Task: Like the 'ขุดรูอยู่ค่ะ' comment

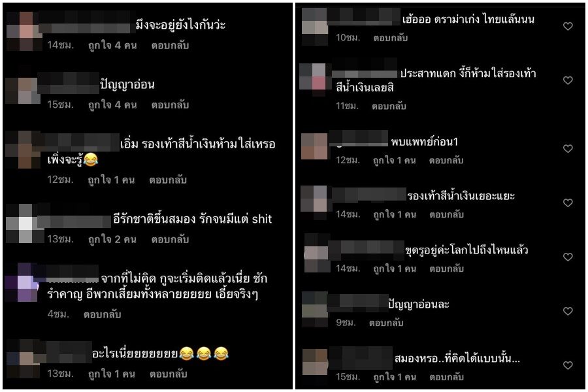Action: 568,257
